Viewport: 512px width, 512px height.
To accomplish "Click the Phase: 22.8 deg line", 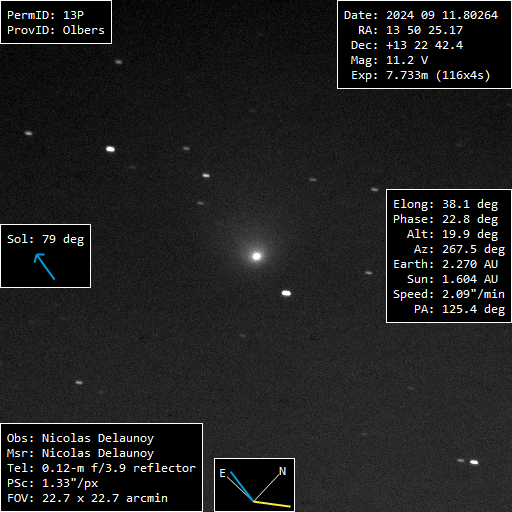I will (445, 219).
